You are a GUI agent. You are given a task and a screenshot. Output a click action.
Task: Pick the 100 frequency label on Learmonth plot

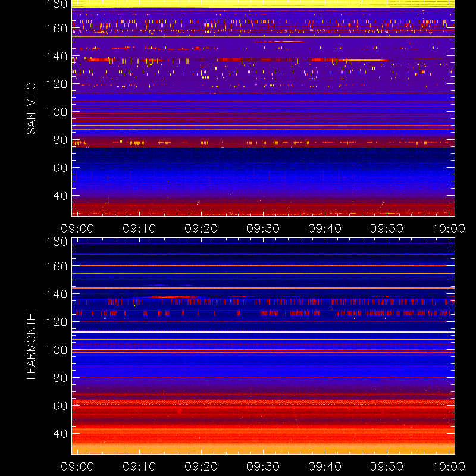[57, 350]
